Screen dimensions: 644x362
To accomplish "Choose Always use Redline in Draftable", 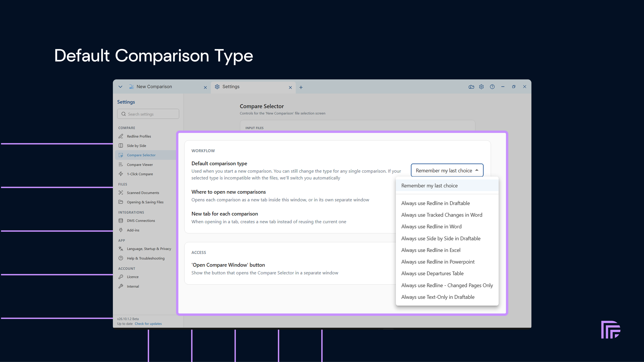I will pos(447,203).
